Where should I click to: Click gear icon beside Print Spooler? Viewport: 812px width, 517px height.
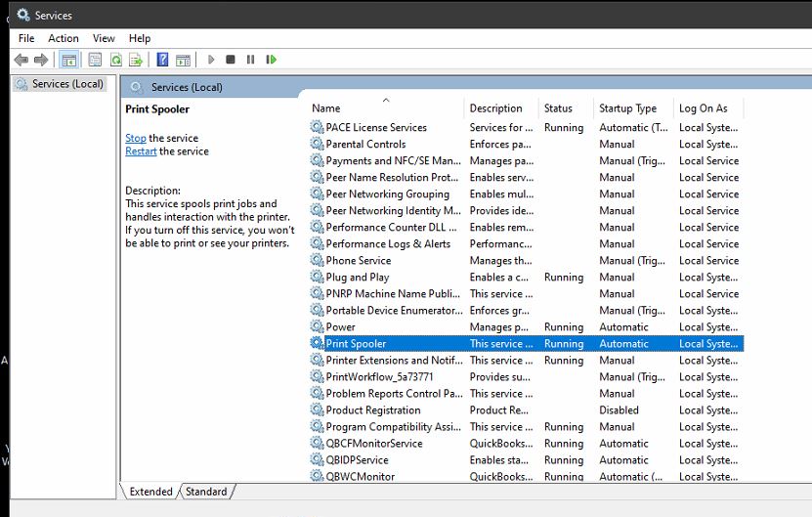click(x=317, y=343)
